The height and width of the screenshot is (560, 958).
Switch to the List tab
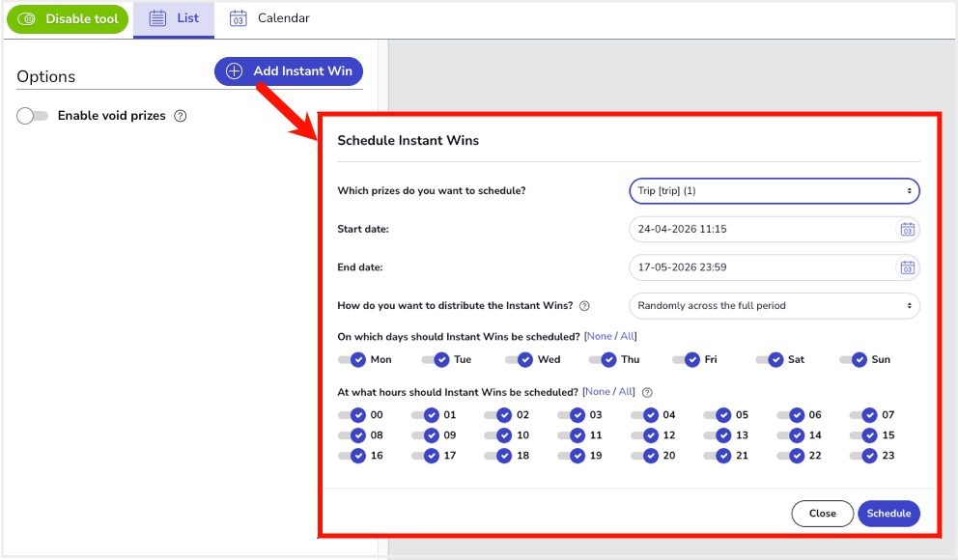click(x=174, y=18)
